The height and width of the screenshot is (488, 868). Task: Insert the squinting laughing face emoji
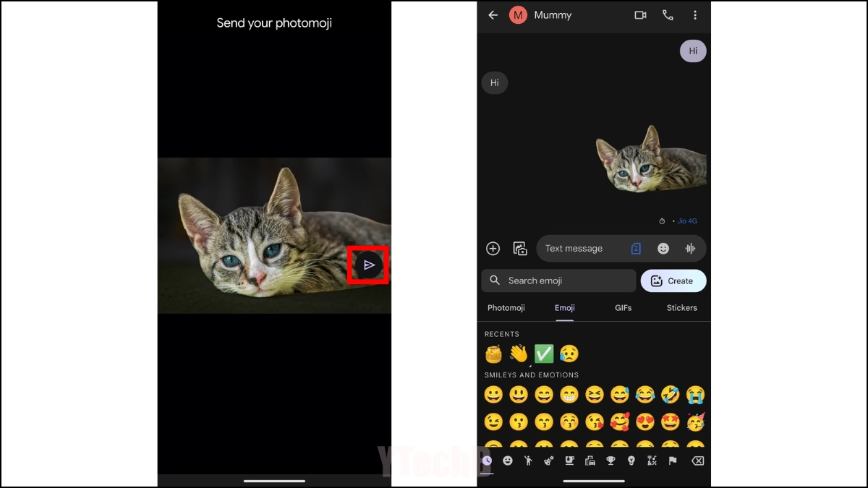[595, 395]
